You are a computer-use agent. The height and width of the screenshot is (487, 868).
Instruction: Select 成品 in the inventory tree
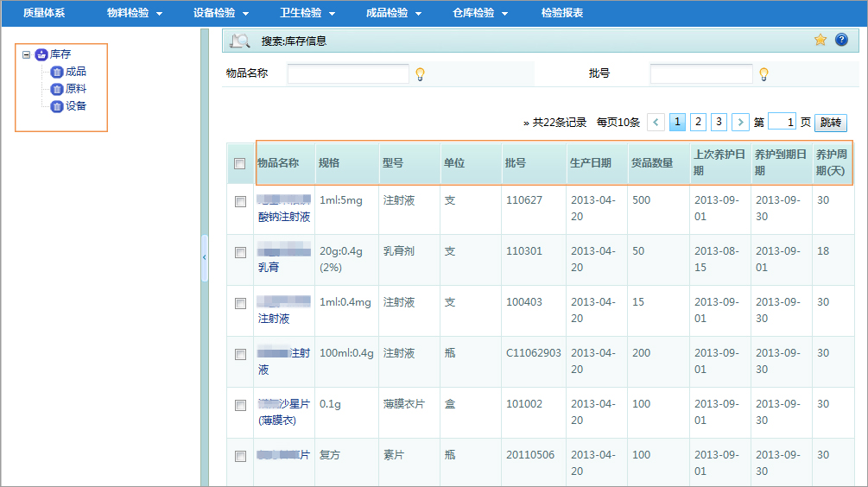point(76,72)
